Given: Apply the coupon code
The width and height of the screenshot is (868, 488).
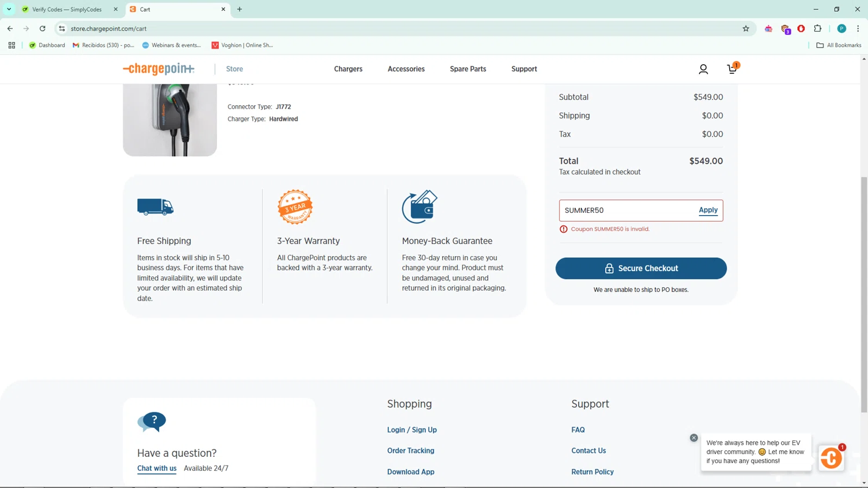Looking at the screenshot, I should (708, 210).
